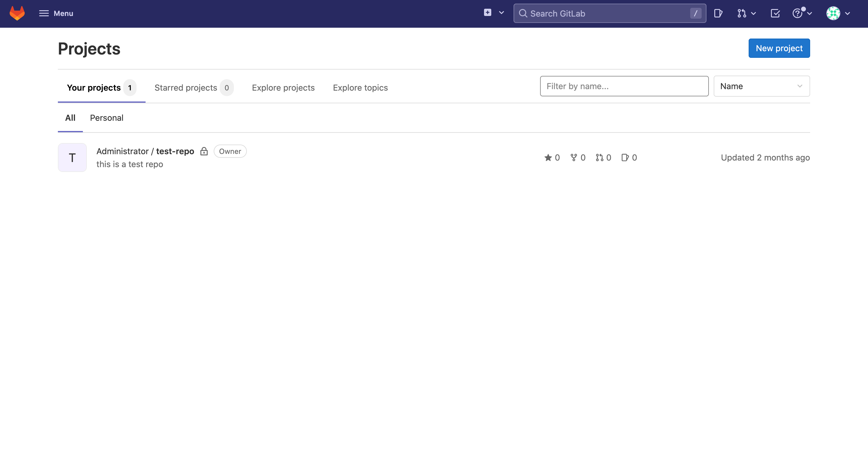This screenshot has height=474, width=868.
Task: Click the 'Updated 2 months ago' text
Action: pos(765,157)
